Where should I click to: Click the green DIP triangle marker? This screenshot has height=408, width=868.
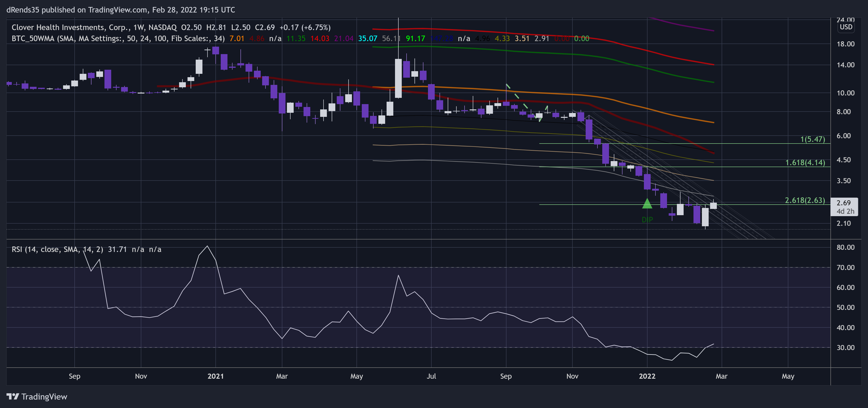[647, 204]
